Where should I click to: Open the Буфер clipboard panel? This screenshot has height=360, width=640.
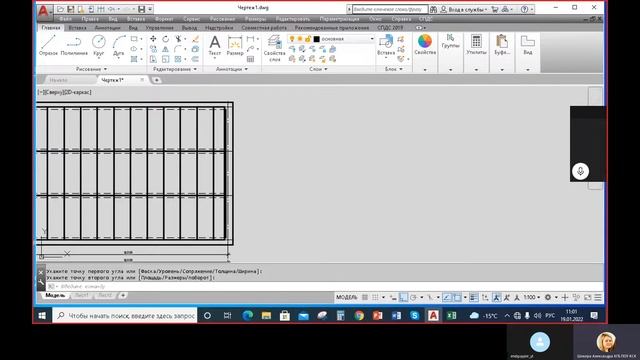coord(502,45)
